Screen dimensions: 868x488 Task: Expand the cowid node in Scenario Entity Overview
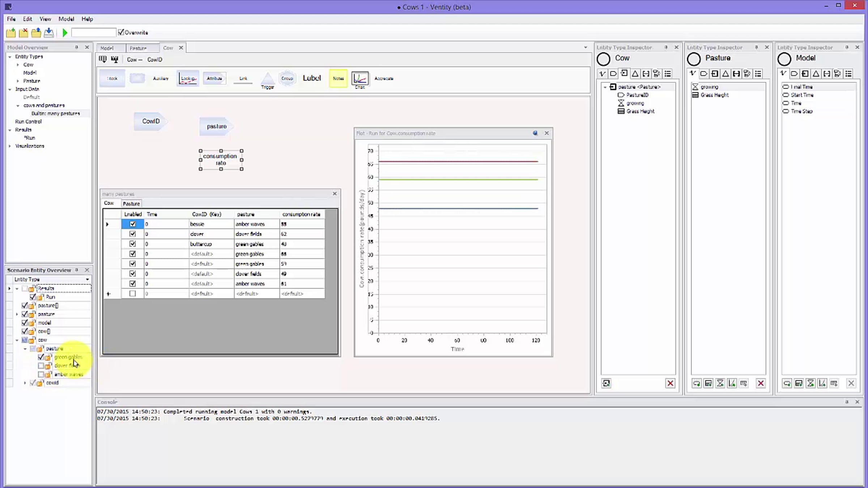pyautogui.click(x=25, y=383)
